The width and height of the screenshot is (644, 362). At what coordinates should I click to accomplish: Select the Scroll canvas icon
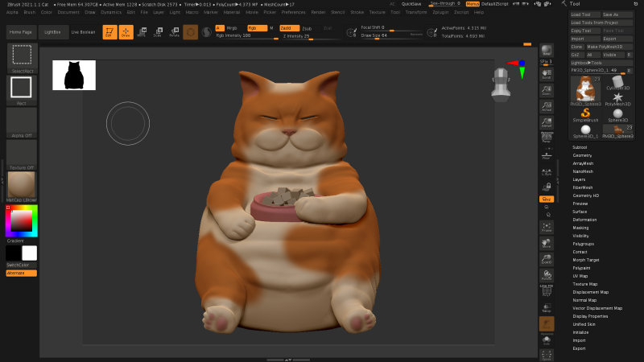[547, 73]
